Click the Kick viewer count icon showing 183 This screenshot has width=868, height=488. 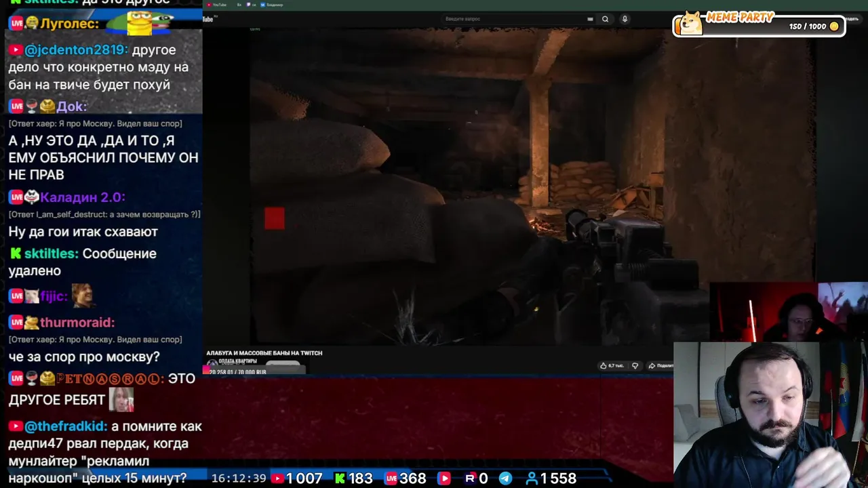pyautogui.click(x=340, y=479)
